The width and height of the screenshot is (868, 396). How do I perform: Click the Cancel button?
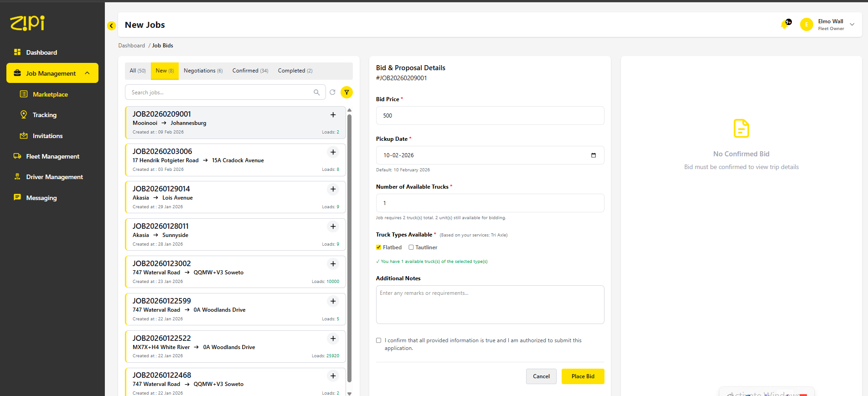pos(541,376)
